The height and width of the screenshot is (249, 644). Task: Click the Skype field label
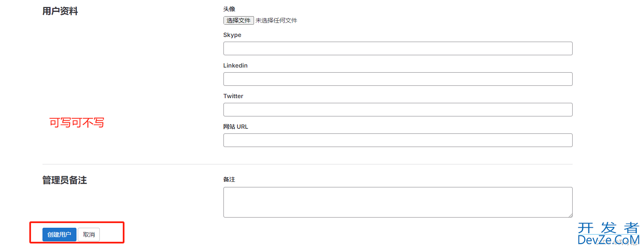tap(232, 35)
